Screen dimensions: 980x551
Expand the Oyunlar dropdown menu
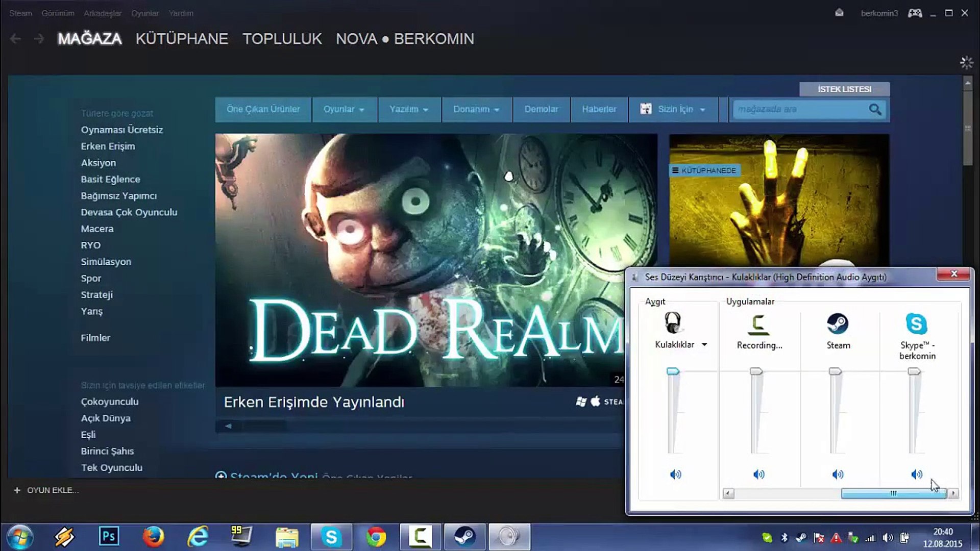(x=344, y=109)
